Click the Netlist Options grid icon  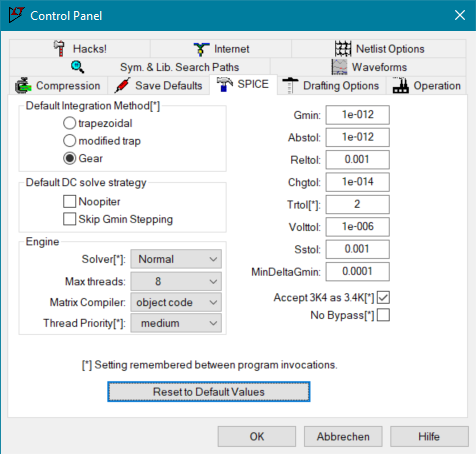[343, 49]
